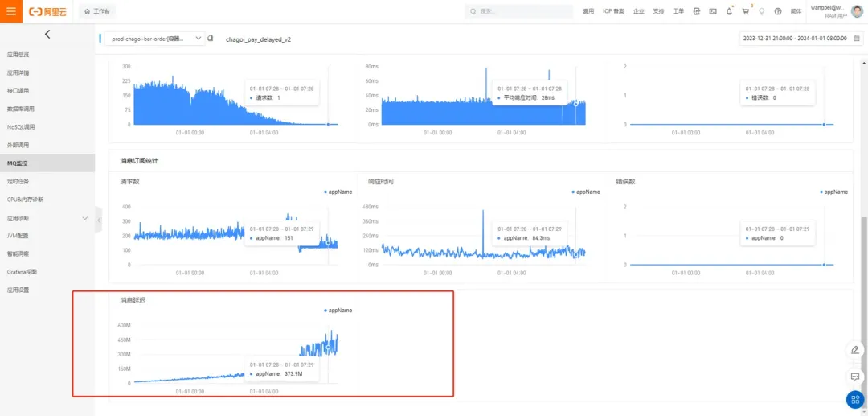Expand the 应用诊断 submenu chevron

click(x=84, y=218)
